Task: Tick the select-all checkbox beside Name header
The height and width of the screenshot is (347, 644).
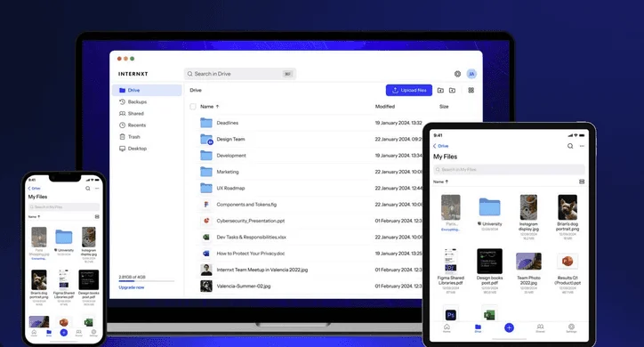Action: tap(193, 107)
